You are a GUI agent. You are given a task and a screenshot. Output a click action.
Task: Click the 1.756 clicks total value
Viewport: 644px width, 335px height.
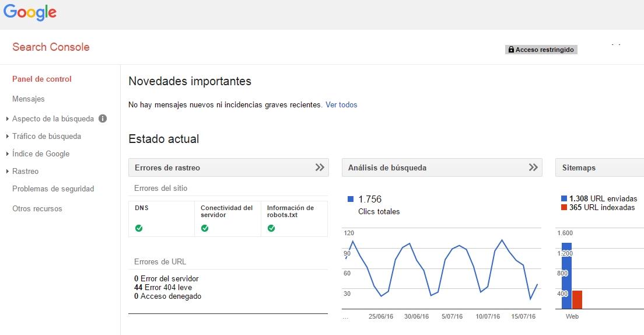click(x=370, y=200)
